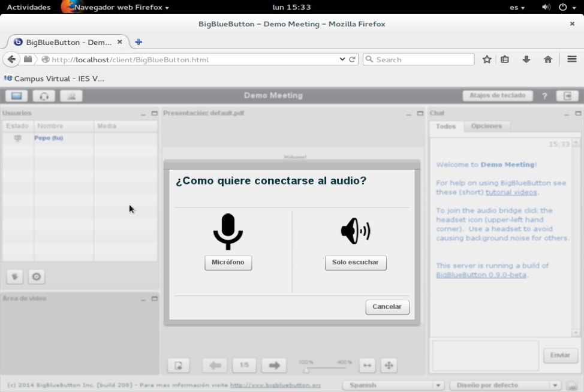Click the upload presentation icon
The width and height of the screenshot is (584, 392).
pos(178,365)
